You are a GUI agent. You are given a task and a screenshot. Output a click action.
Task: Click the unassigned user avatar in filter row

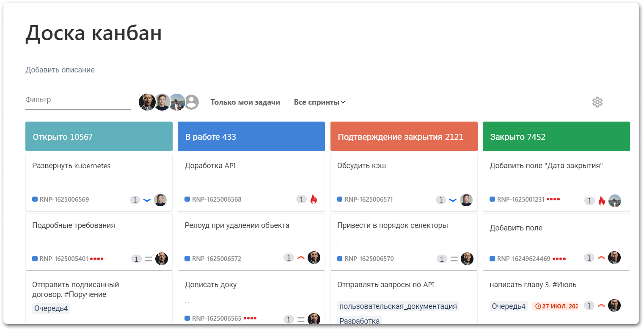coord(192,102)
